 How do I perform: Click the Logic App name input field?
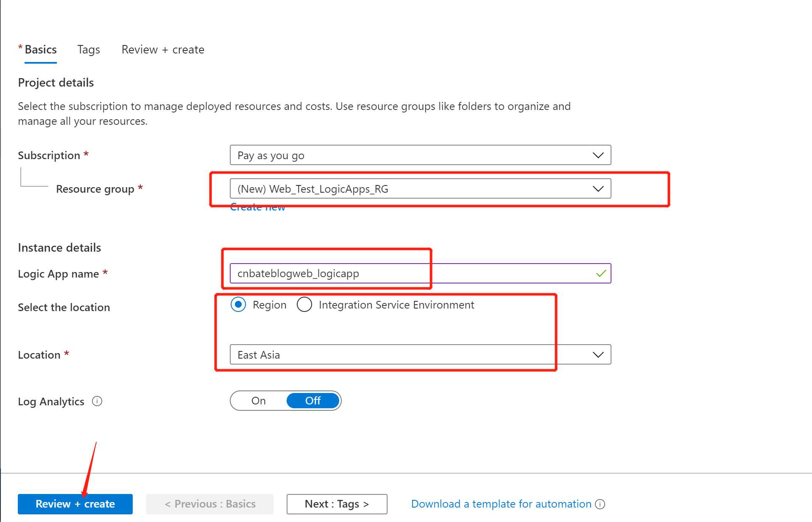[x=420, y=274]
